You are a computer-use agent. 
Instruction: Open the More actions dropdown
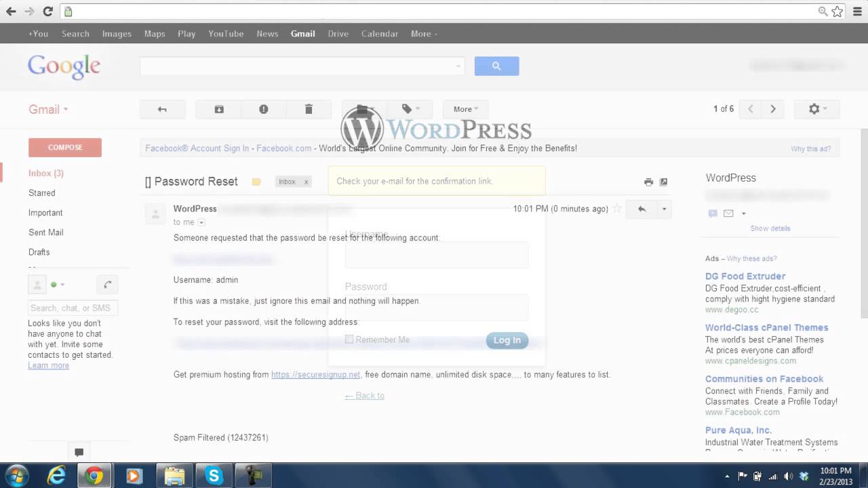coord(465,109)
